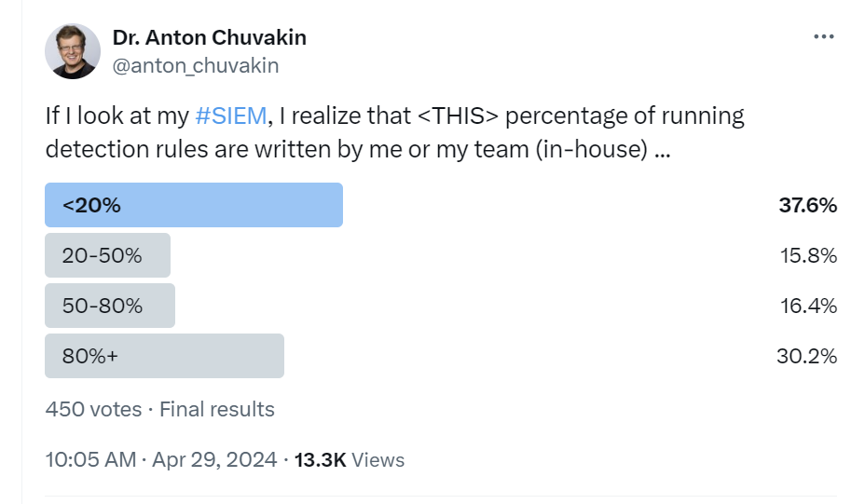This screenshot has width=851, height=504.
Task: View the 13.3K Views analytics
Action: coord(349,460)
